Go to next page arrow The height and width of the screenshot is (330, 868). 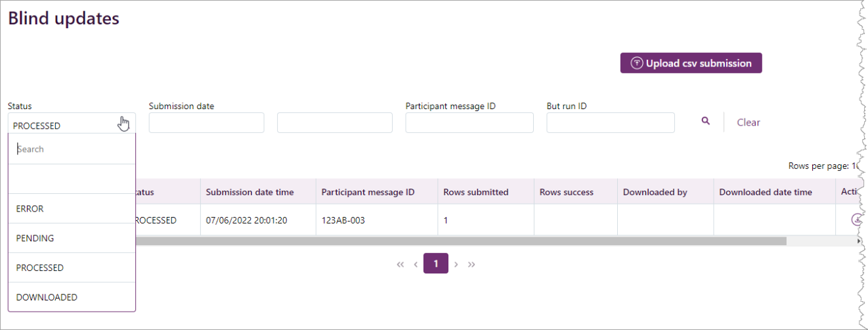456,264
